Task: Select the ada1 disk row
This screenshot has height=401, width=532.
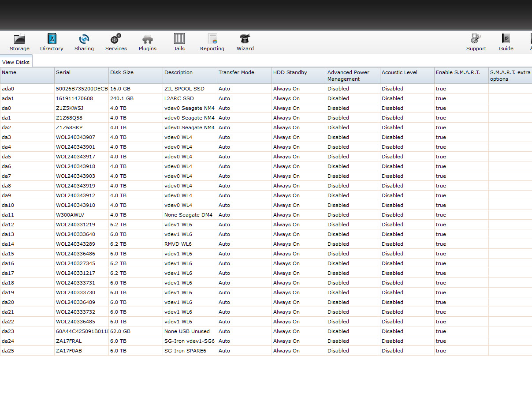Action: [x=266, y=98]
